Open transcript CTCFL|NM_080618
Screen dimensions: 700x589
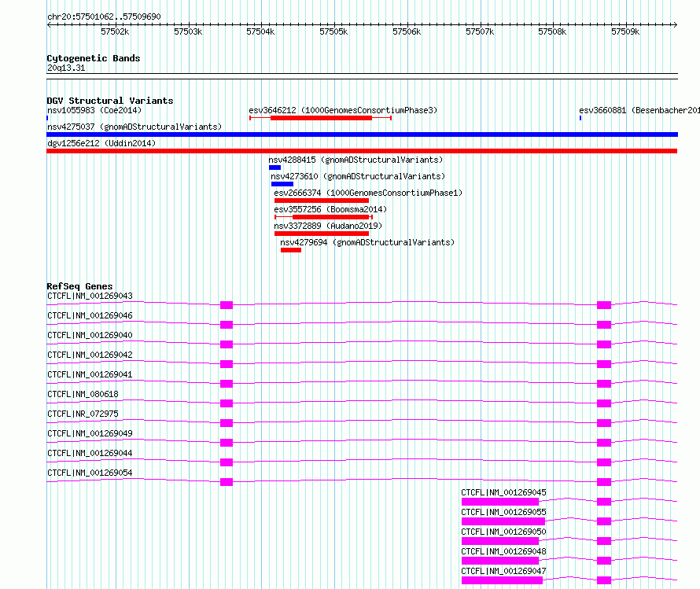83,394
